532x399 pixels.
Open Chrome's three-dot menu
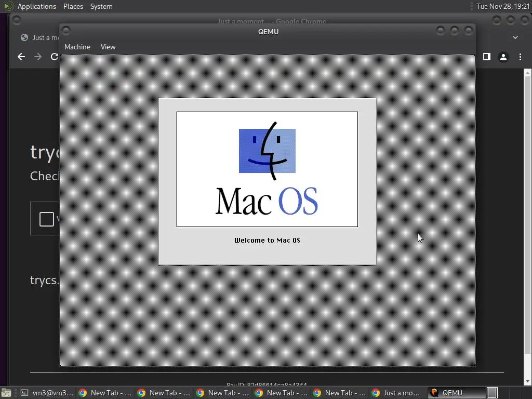coord(520,57)
